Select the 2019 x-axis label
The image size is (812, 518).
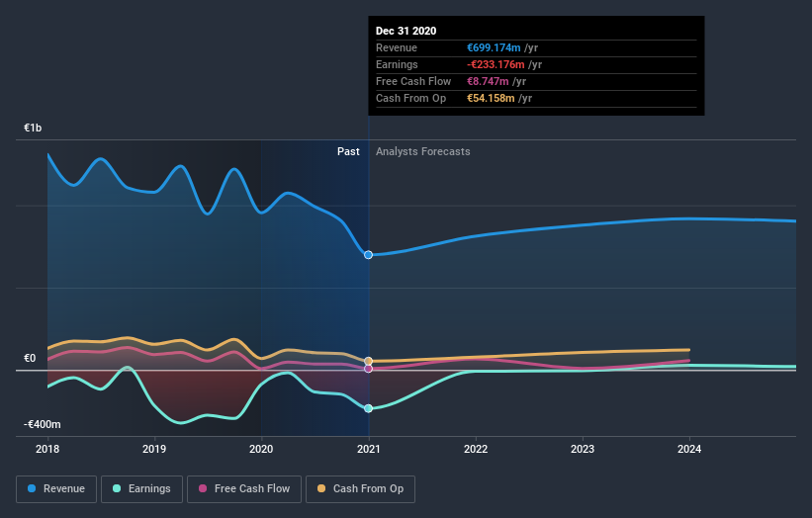pyautogui.click(x=154, y=449)
